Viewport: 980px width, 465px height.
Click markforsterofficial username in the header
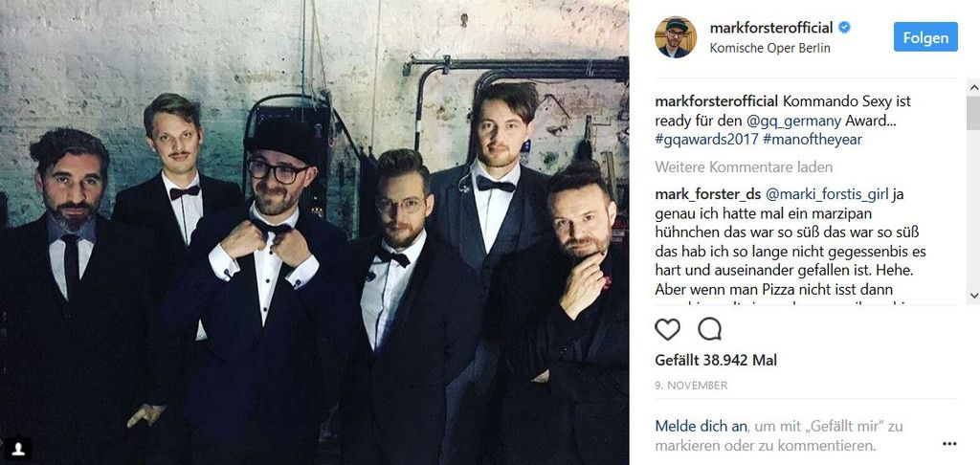click(x=771, y=28)
